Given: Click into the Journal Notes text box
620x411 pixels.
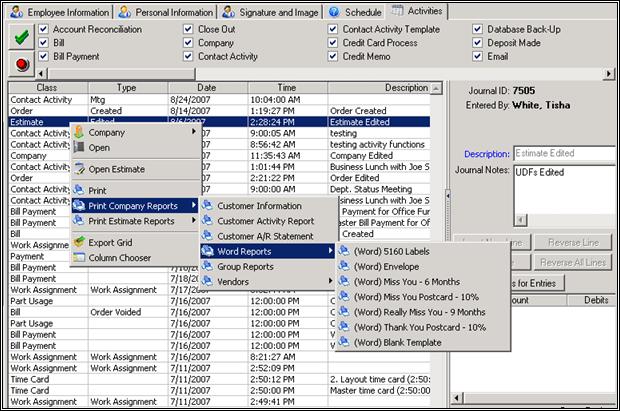Looking at the screenshot, I should click(x=564, y=191).
